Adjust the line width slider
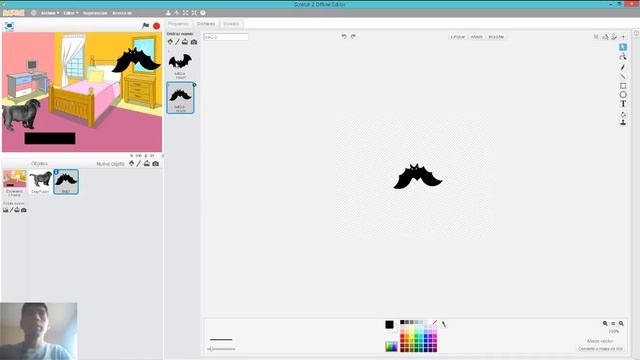640x360 pixels. [221, 349]
